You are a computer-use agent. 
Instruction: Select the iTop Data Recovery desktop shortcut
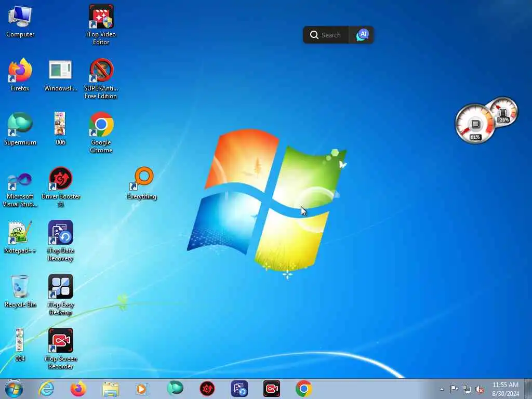pos(61,241)
